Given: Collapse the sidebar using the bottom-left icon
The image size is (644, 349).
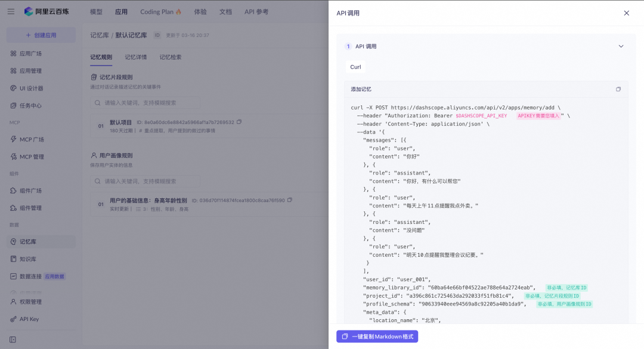Looking at the screenshot, I should point(13,339).
